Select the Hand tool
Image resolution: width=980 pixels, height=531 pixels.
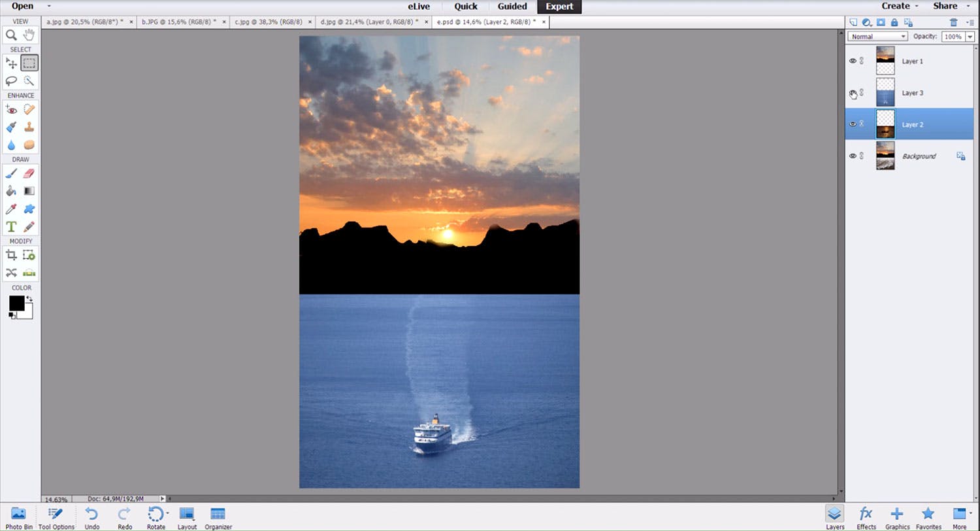(x=29, y=35)
